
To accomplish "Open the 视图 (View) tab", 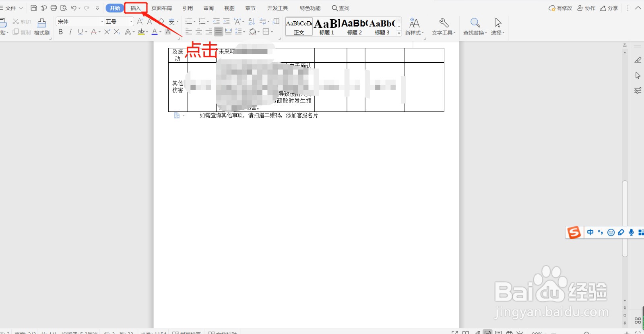I will pyautogui.click(x=229, y=8).
